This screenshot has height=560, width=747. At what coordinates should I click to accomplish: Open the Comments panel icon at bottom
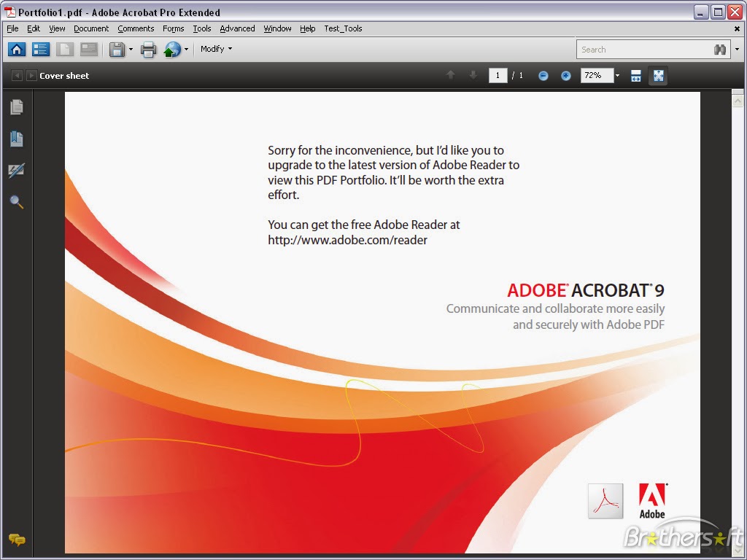(x=17, y=540)
